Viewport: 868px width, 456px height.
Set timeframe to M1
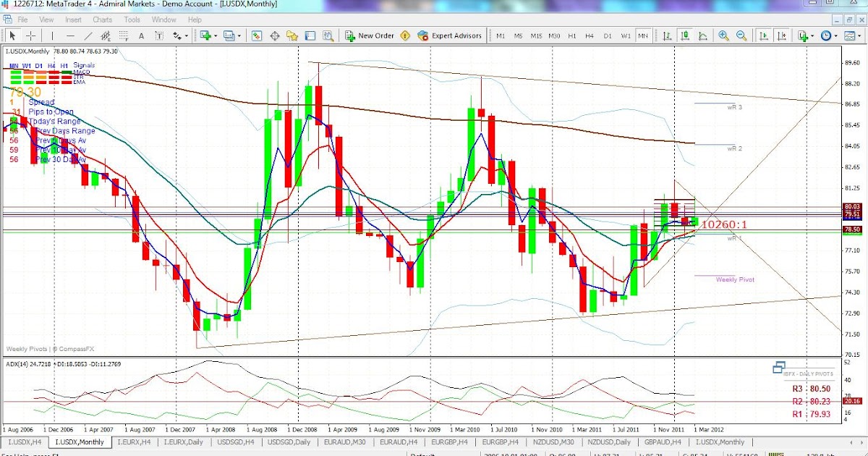(501, 35)
